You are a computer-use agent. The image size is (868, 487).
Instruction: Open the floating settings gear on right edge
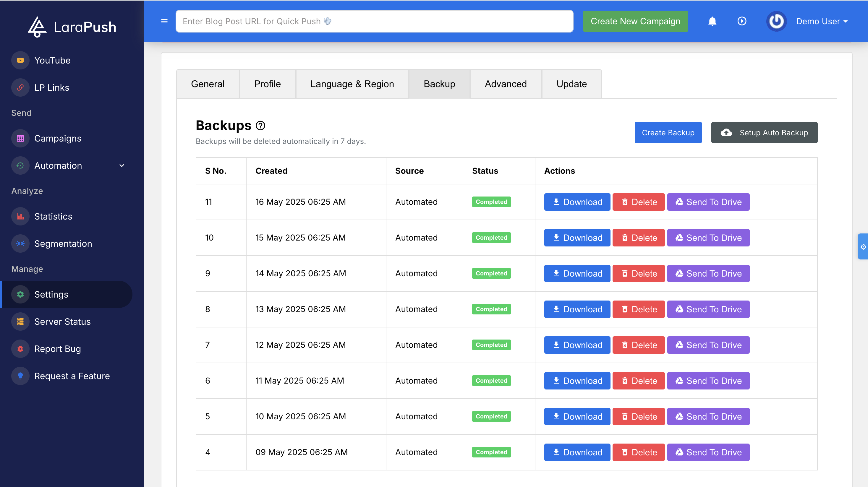(863, 246)
